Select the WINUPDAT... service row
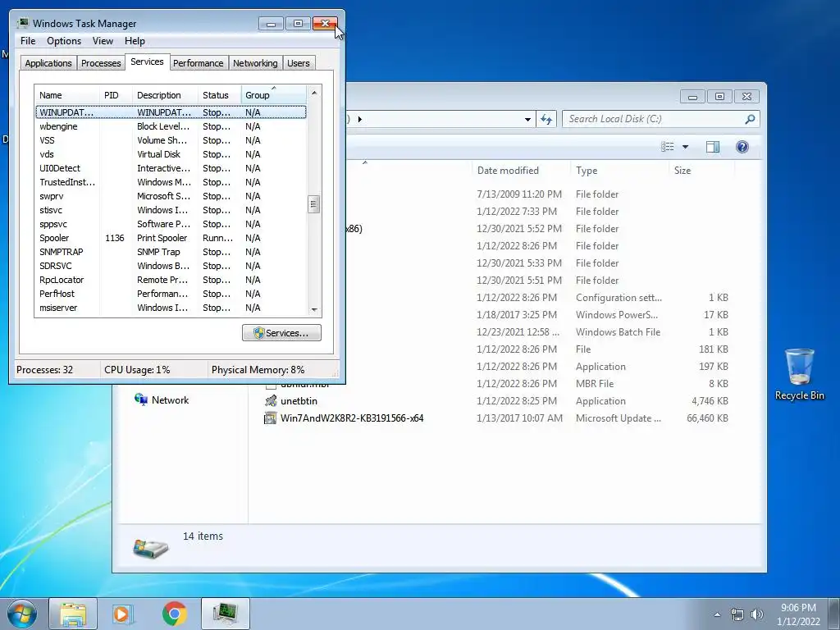The image size is (840, 630). pyautogui.click(x=171, y=112)
